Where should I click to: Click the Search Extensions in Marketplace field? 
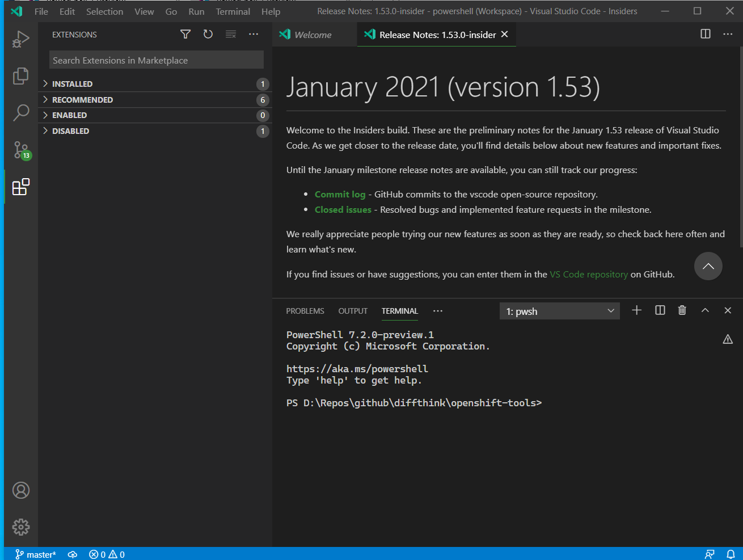click(x=156, y=59)
